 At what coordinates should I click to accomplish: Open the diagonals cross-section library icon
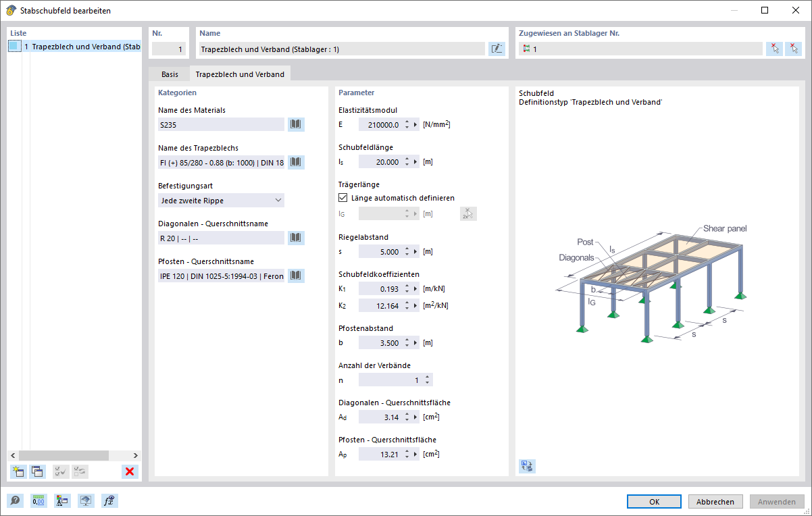coord(296,238)
